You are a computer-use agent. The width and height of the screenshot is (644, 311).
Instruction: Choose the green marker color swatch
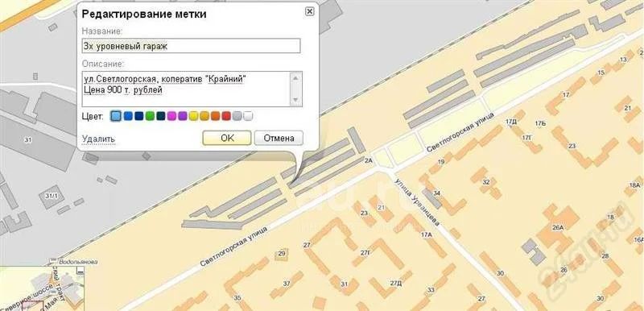pyautogui.click(x=150, y=116)
